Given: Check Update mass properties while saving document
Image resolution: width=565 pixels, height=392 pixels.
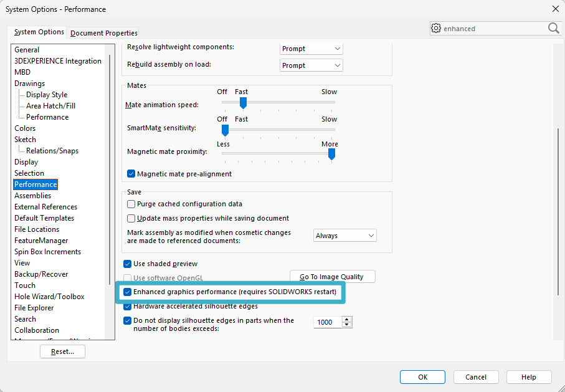Looking at the screenshot, I should [x=131, y=219].
